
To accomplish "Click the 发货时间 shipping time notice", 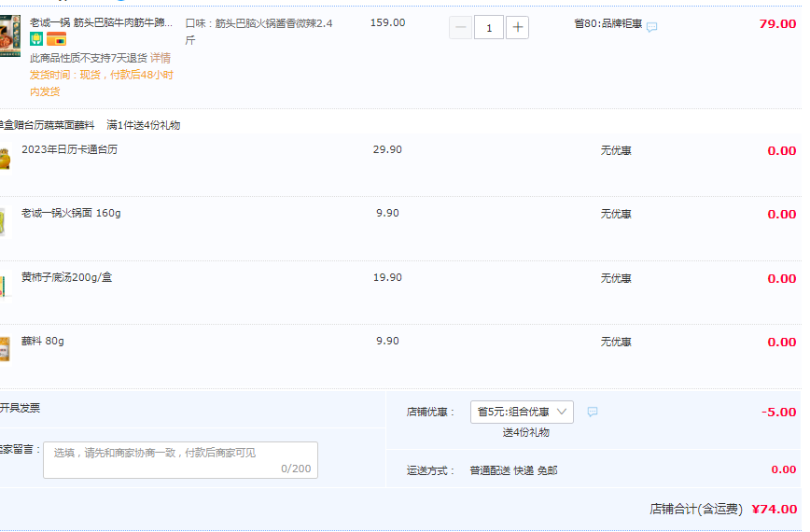I will pos(101,83).
